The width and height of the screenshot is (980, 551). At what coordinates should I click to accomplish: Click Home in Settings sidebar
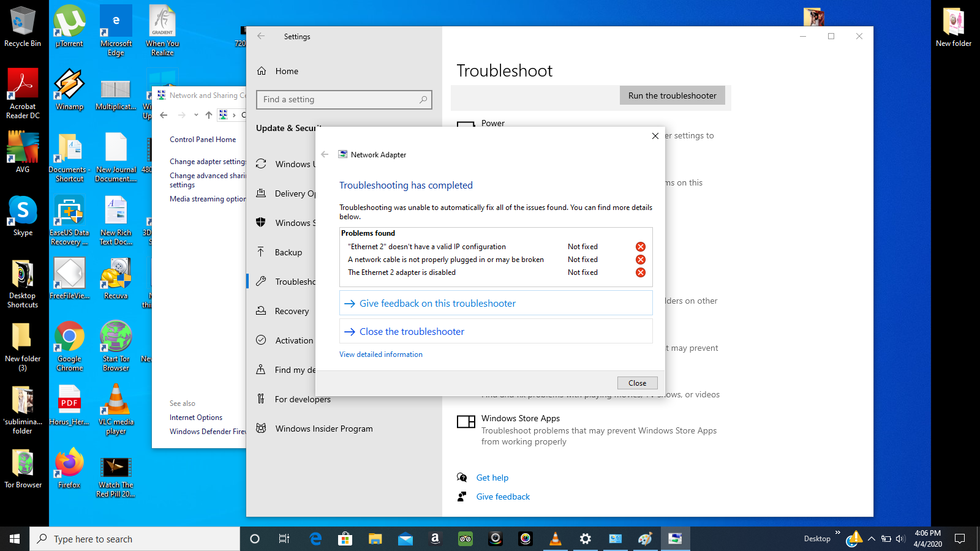tap(287, 71)
